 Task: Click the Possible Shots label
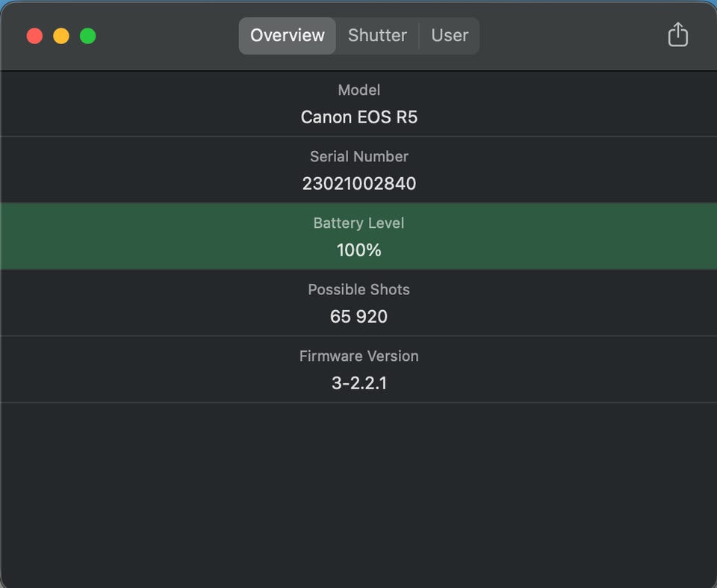point(358,289)
